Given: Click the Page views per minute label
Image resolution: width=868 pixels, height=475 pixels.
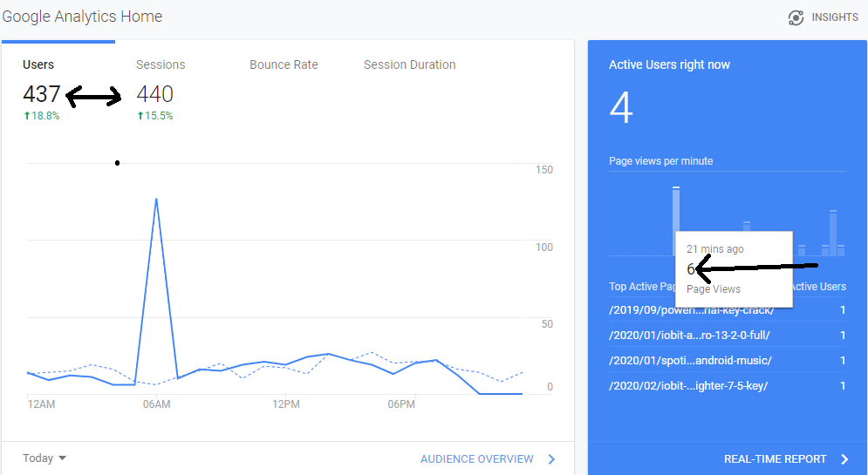Looking at the screenshot, I should click(661, 161).
